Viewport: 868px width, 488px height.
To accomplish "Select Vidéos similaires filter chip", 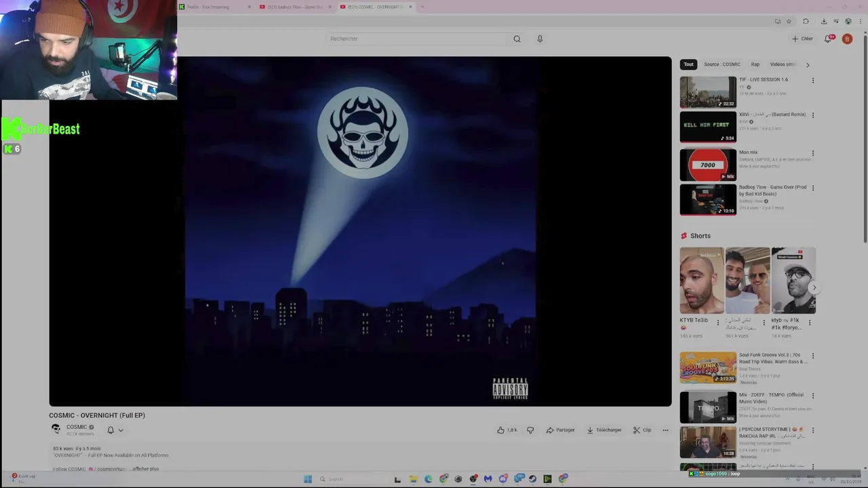I will point(783,64).
